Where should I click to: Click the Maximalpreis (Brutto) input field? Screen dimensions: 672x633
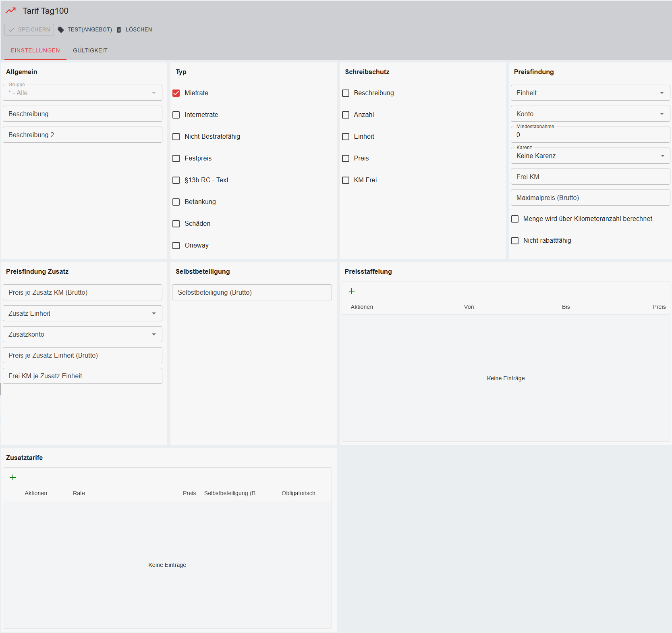(590, 198)
